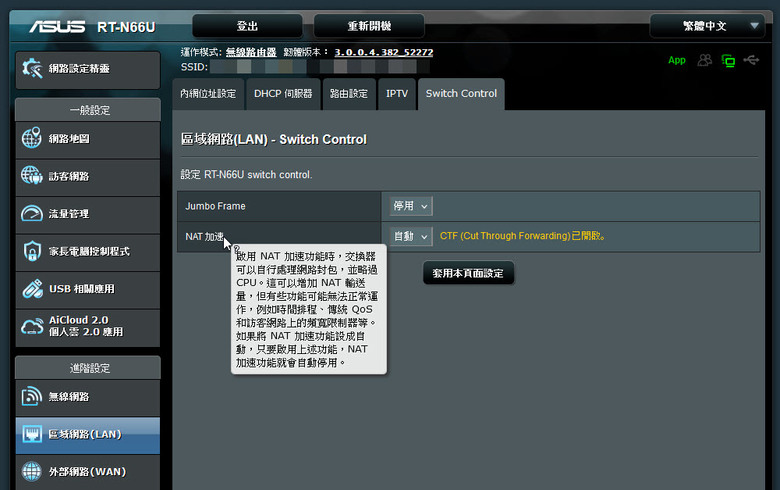Select 區域網路(LAN) in the sidebar

point(88,434)
